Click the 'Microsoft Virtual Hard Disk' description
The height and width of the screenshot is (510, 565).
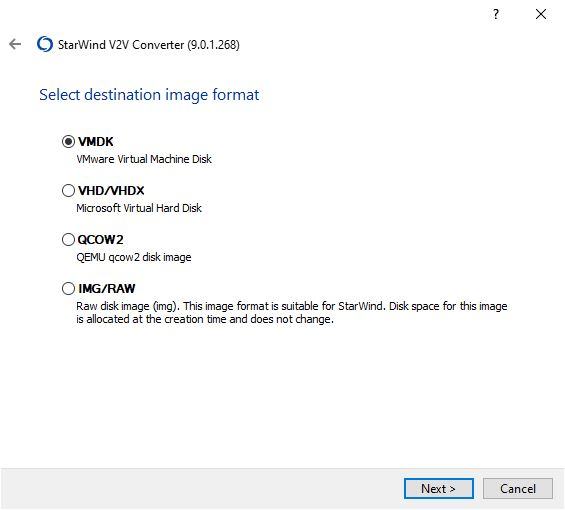pyautogui.click(x=139, y=208)
